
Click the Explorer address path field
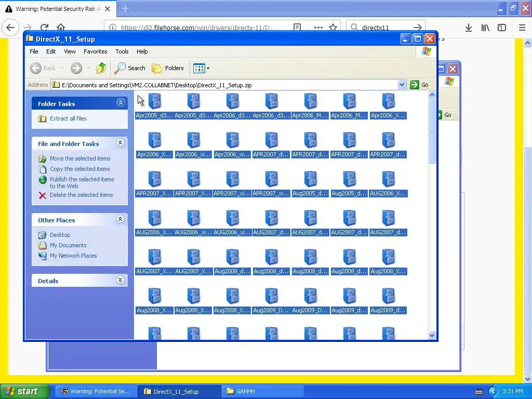point(224,85)
